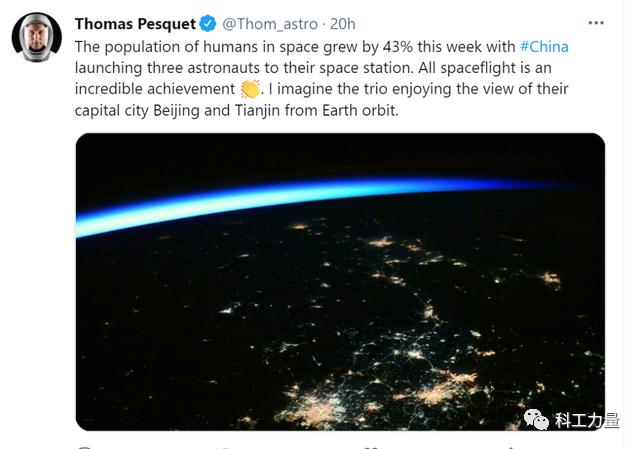Screen dimensions: 640x449
Task: Open the Earth orbit night photo
Action: [340, 282]
